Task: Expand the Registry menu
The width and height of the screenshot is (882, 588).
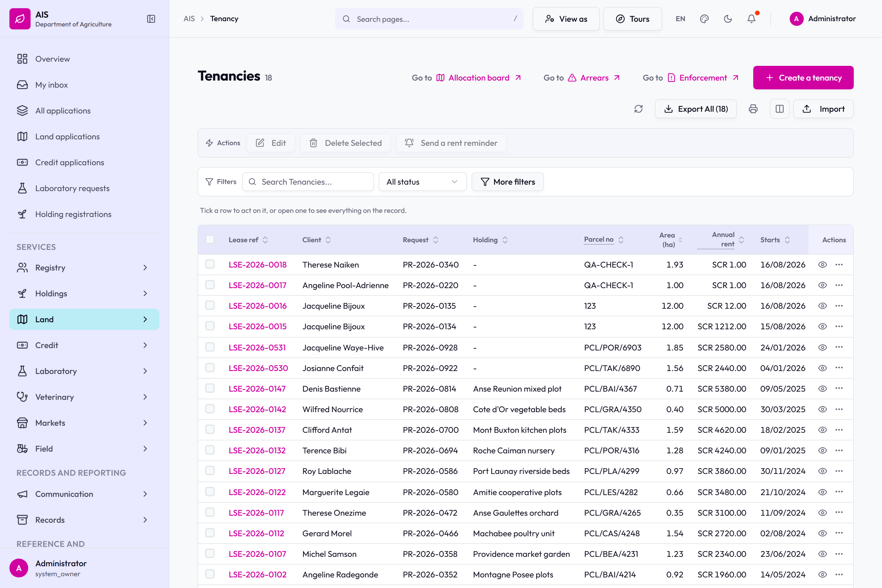Action: [x=84, y=267]
